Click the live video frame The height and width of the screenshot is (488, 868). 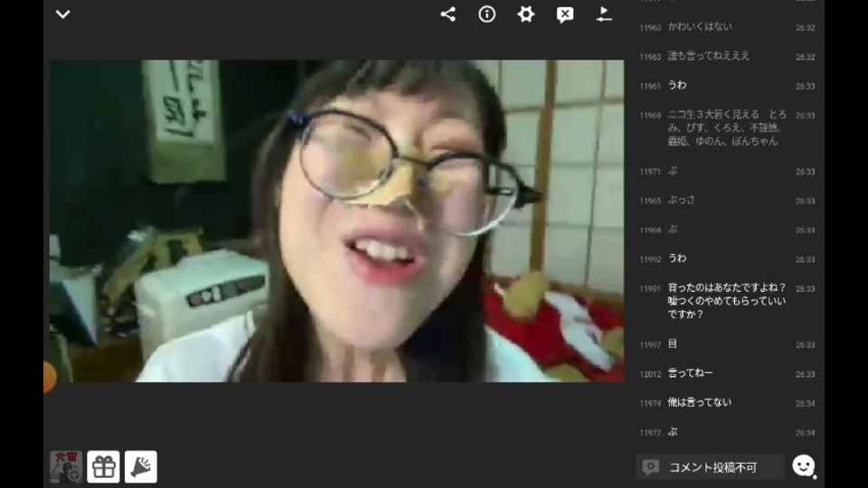coord(336,221)
